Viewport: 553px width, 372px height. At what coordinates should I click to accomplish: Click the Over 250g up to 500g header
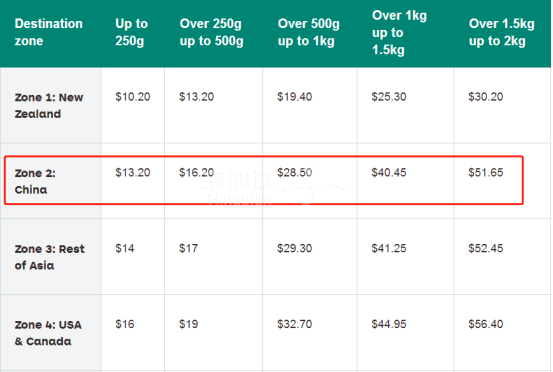211,32
